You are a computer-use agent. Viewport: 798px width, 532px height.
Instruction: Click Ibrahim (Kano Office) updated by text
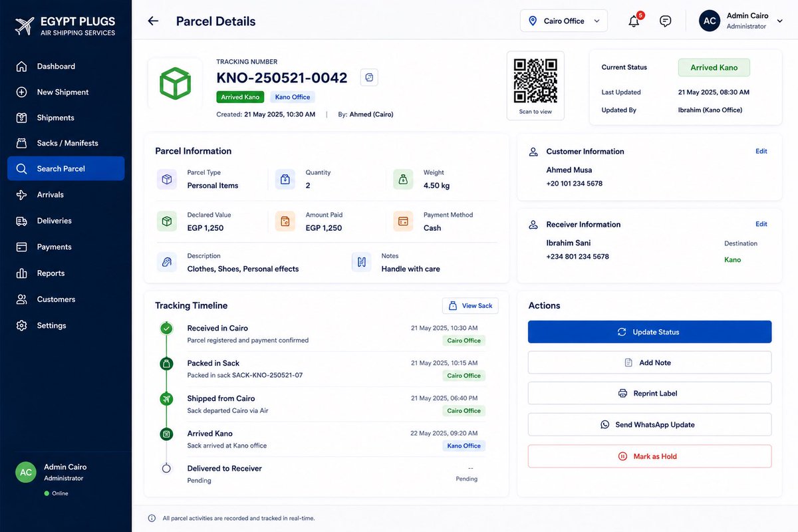[x=710, y=110]
